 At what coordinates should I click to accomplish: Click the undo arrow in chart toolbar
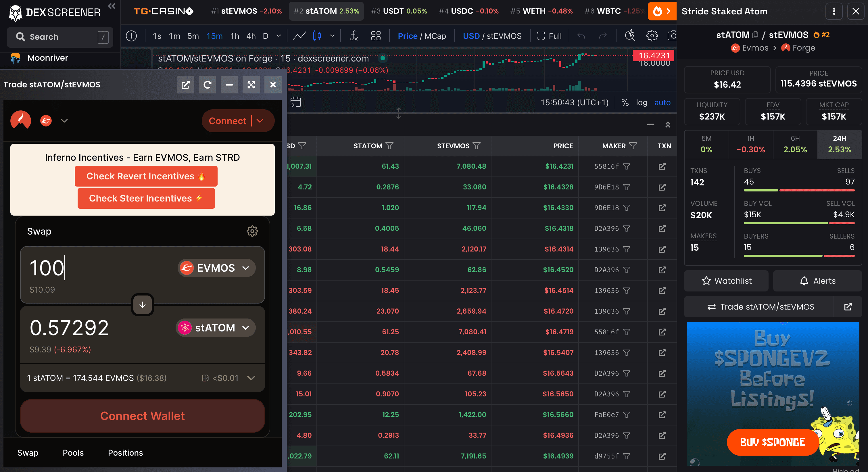click(581, 36)
